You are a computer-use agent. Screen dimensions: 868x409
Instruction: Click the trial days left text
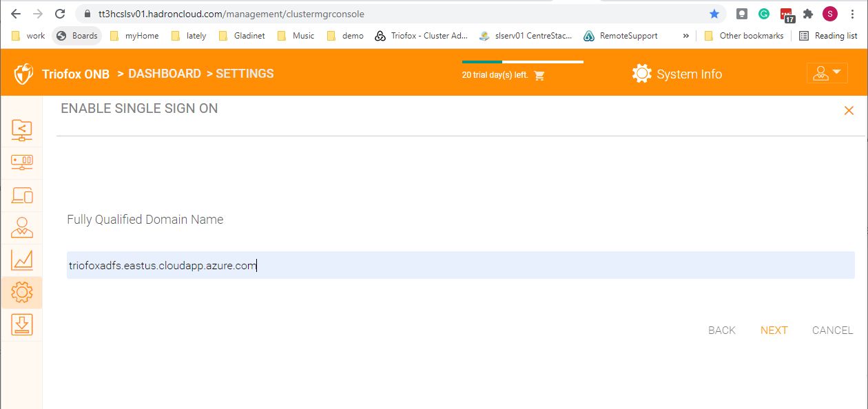(495, 75)
